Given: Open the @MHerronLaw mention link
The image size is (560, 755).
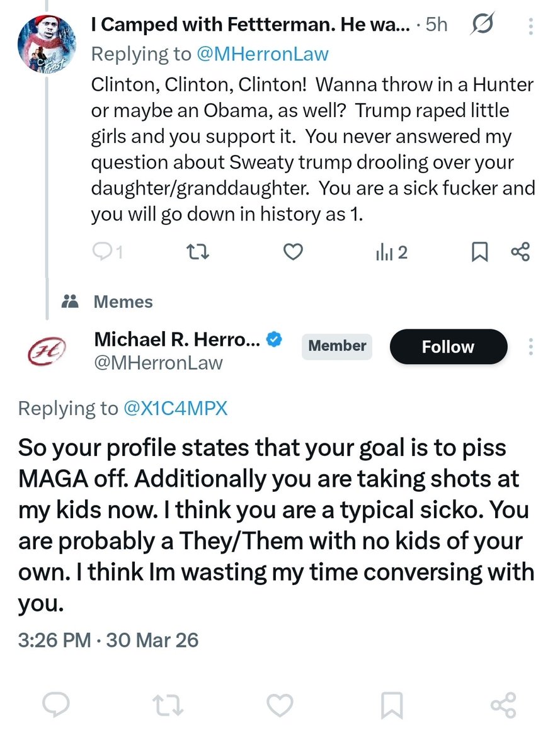Looking at the screenshot, I should coord(263,54).
